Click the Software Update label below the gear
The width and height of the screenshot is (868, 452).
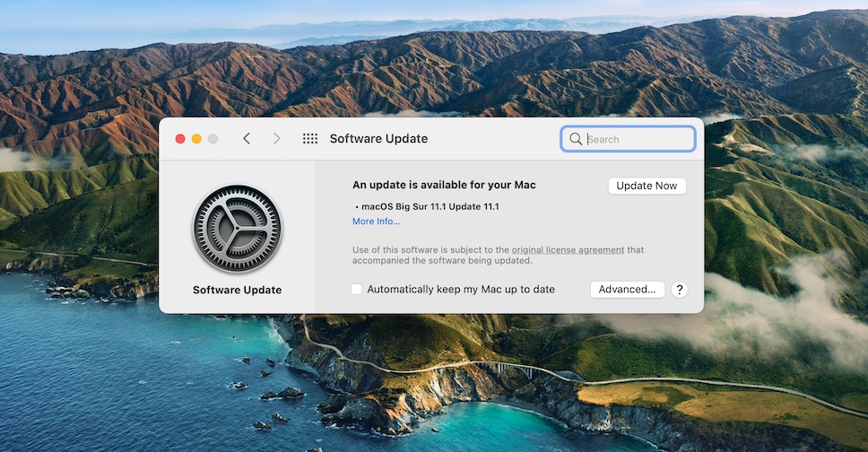(x=237, y=291)
